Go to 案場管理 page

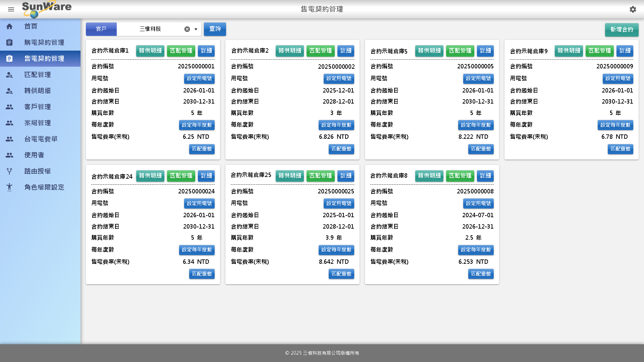pyautogui.click(x=38, y=123)
